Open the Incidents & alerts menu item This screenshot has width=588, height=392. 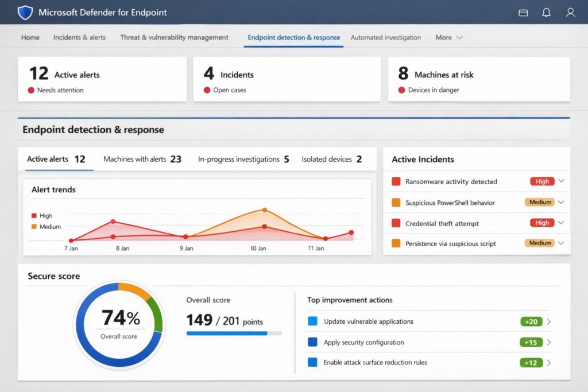point(79,37)
